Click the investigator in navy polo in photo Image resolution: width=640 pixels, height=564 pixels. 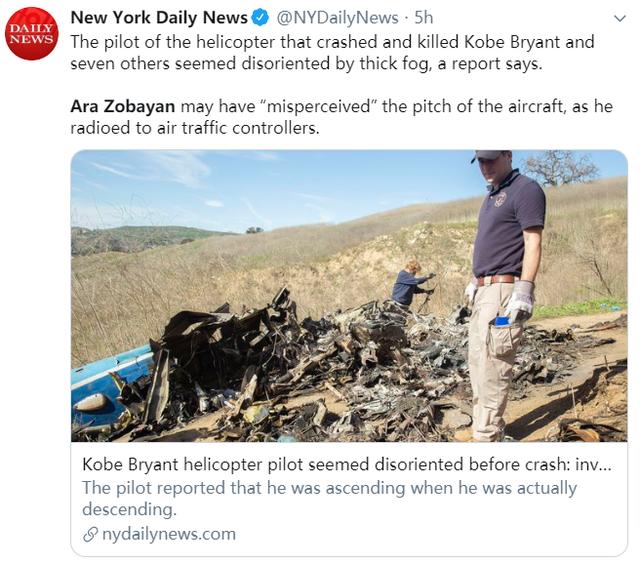(x=504, y=296)
